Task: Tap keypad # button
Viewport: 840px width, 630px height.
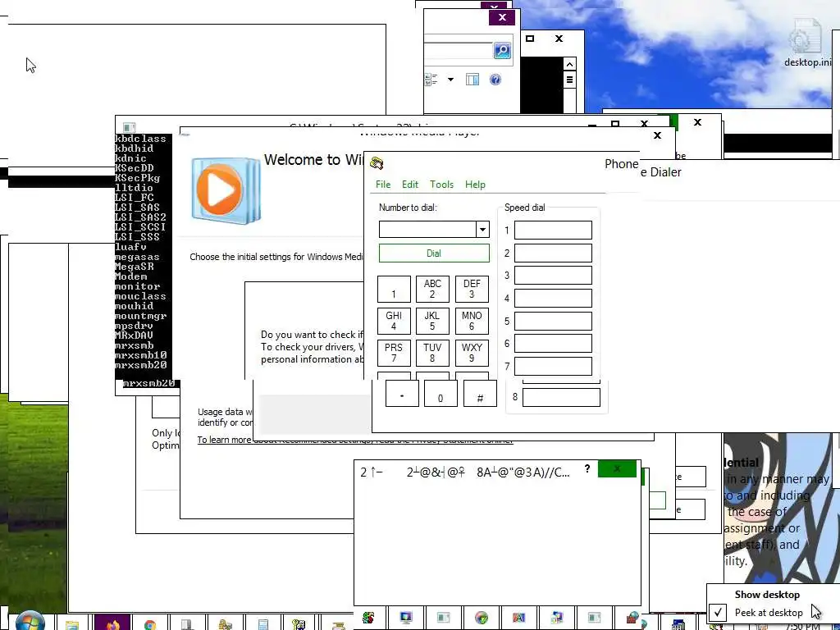Action: point(480,394)
